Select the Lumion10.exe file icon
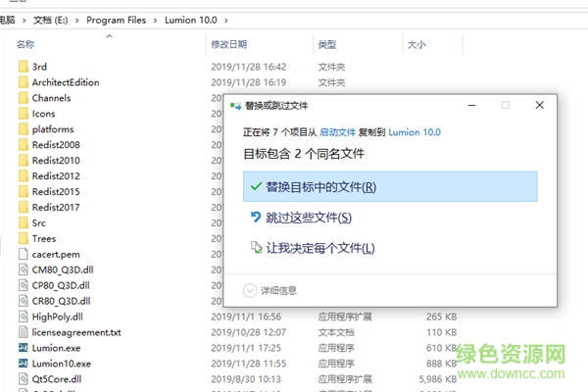588x392 pixels. [24, 364]
